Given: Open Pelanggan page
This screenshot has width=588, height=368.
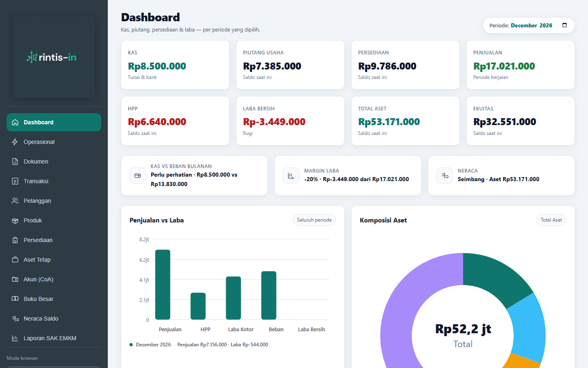Looking at the screenshot, I should point(54,201).
